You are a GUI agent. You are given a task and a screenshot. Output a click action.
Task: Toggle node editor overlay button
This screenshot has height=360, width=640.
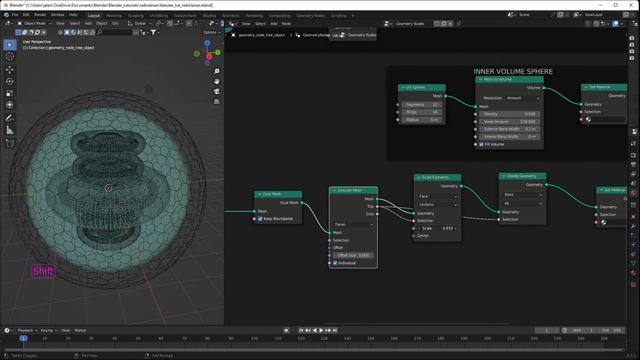pyautogui.click(x=616, y=24)
